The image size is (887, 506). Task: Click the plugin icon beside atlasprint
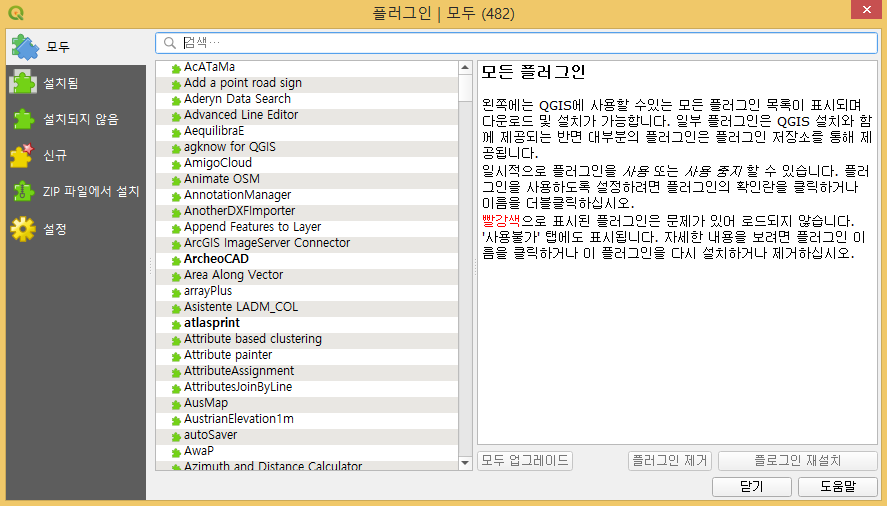coord(176,325)
